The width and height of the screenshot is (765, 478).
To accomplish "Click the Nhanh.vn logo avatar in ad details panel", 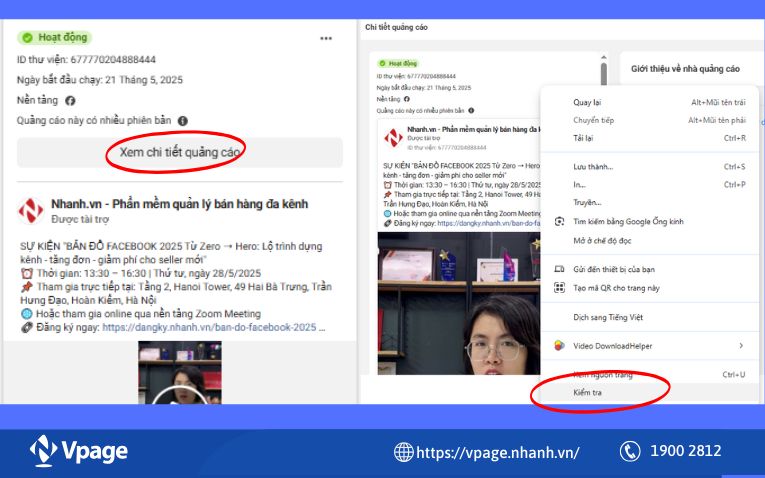I will tap(393, 138).
